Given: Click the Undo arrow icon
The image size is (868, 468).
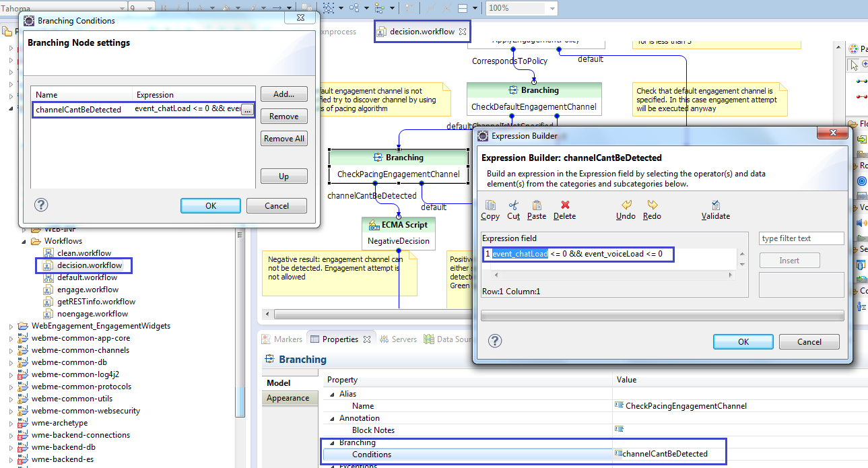Looking at the screenshot, I should 626,205.
